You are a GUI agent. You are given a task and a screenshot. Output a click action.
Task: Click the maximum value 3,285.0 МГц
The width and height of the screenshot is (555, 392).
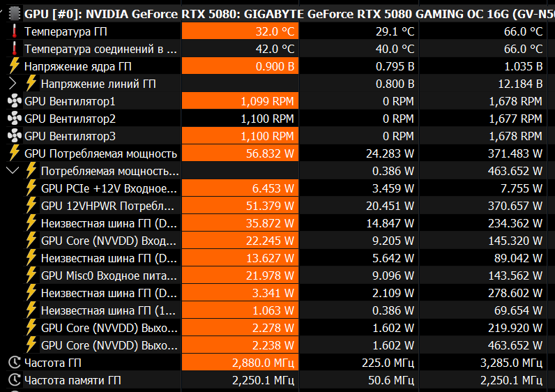pyautogui.click(x=511, y=363)
